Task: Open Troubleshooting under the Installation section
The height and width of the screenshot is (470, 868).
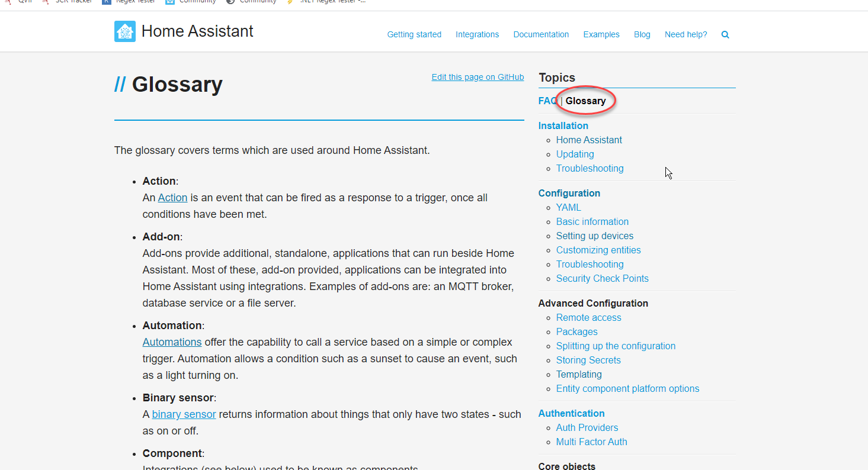Action: tap(590, 168)
